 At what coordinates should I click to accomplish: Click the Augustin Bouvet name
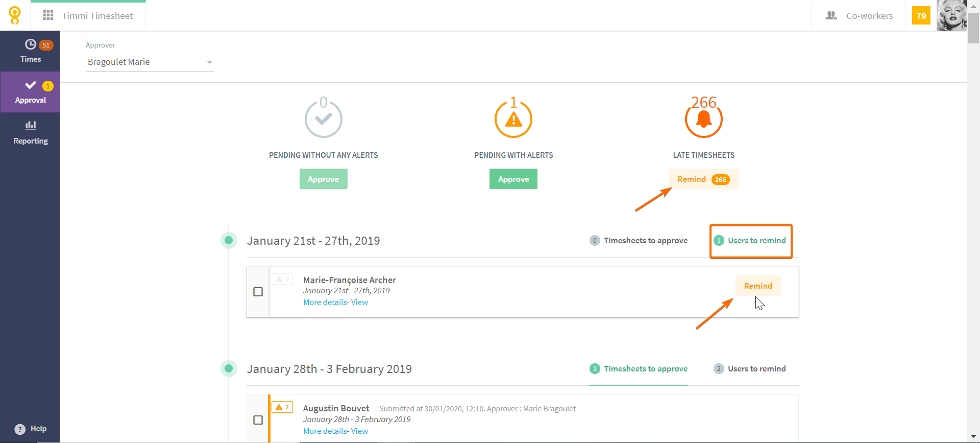click(x=336, y=408)
